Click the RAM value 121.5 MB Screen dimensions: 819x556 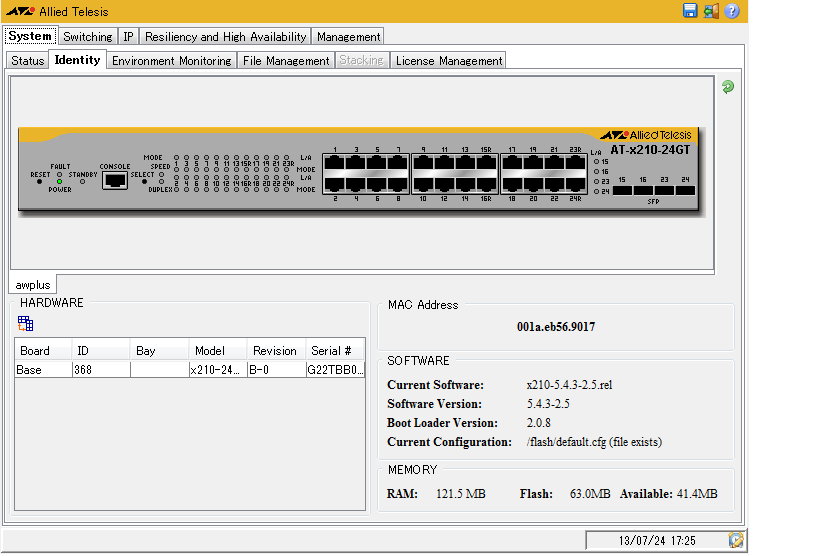pyautogui.click(x=460, y=493)
